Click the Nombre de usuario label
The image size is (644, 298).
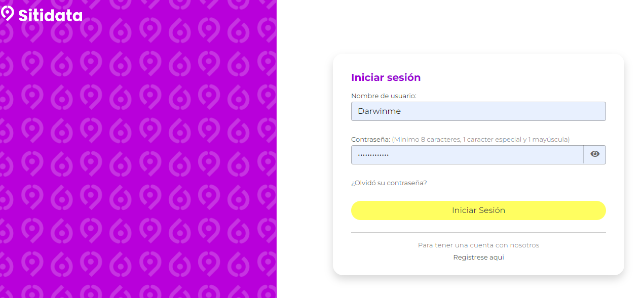point(384,96)
